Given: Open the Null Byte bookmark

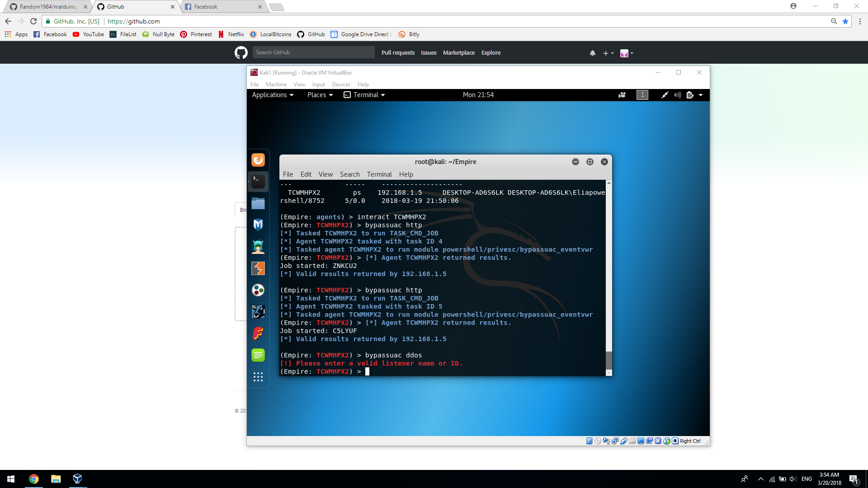Looking at the screenshot, I should pyautogui.click(x=163, y=34).
